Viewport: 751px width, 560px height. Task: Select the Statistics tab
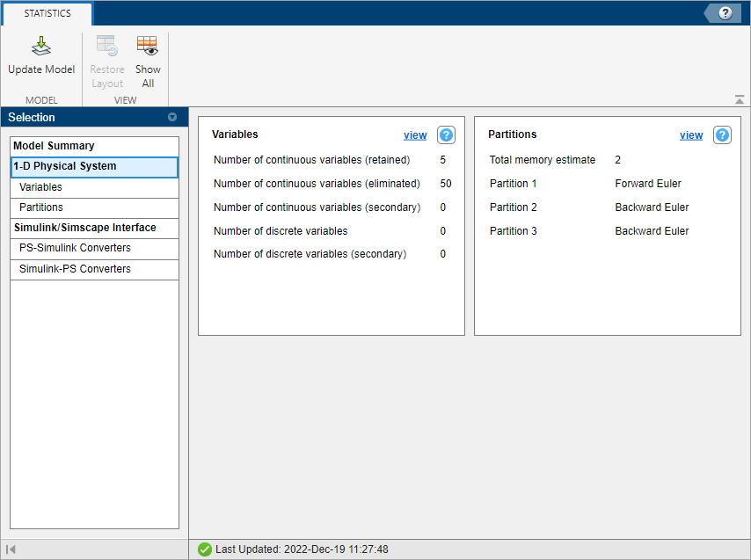pyautogui.click(x=47, y=14)
